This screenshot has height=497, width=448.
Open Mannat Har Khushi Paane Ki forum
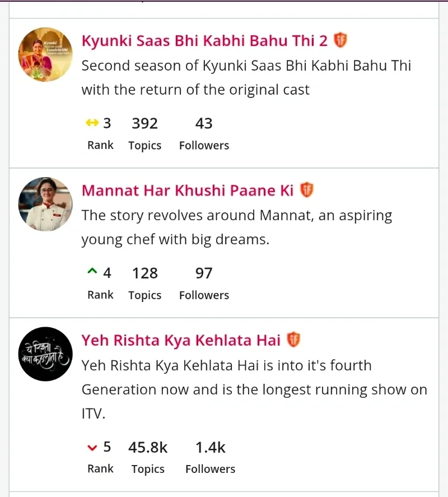click(x=188, y=191)
